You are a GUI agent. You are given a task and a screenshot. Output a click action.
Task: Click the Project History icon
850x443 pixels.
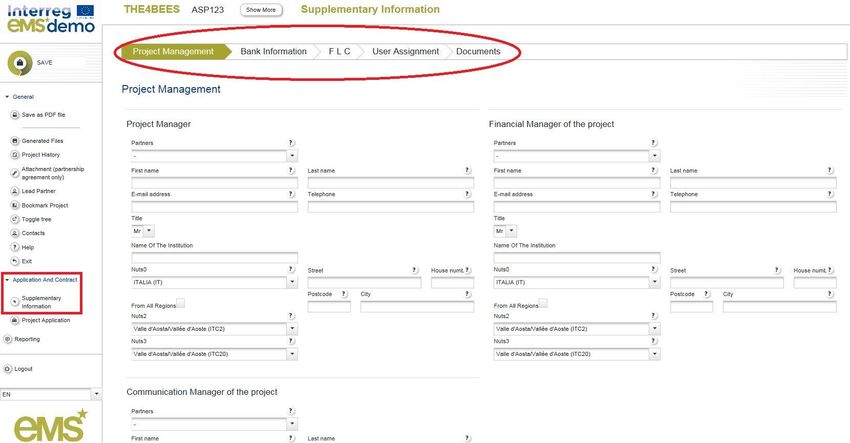coord(14,155)
